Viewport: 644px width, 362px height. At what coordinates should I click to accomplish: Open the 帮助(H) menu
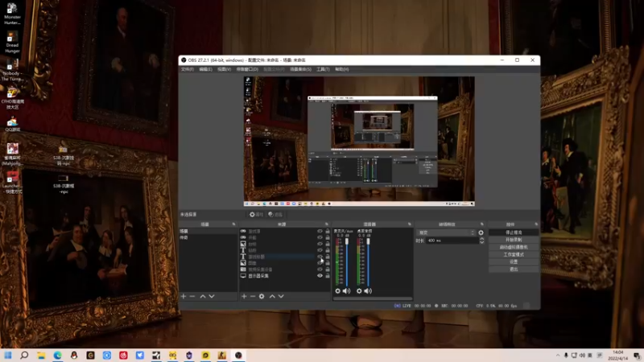[341, 69]
